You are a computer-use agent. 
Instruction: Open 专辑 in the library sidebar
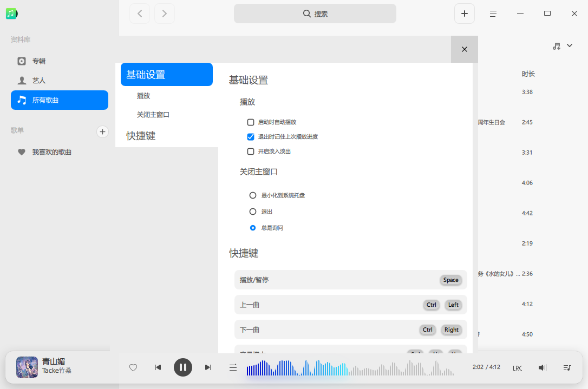pos(60,61)
